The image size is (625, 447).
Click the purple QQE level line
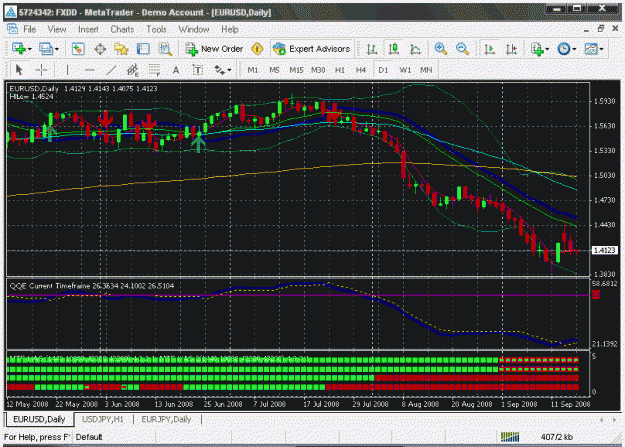pos(298,295)
